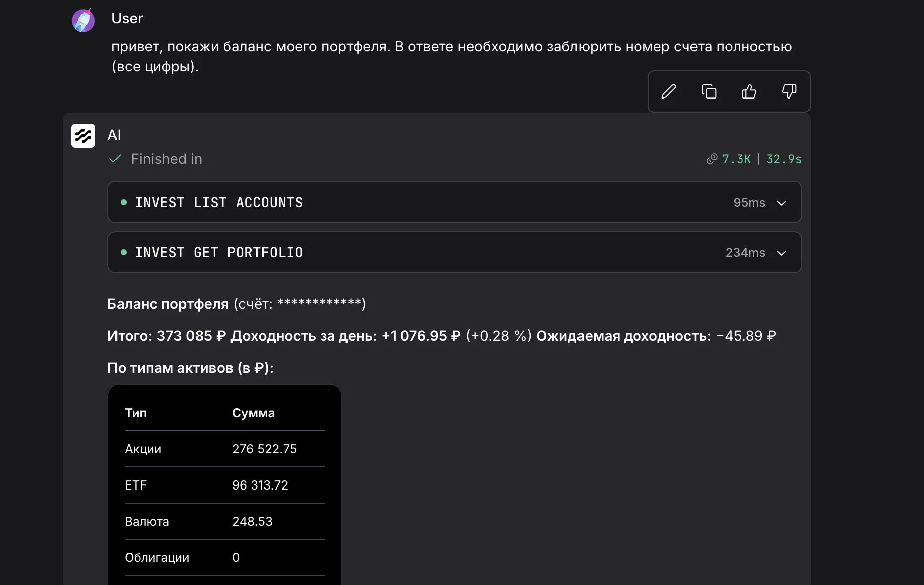The width and height of the screenshot is (924, 585).
Task: Click the token usage icon beside 7.3K
Action: coord(712,159)
